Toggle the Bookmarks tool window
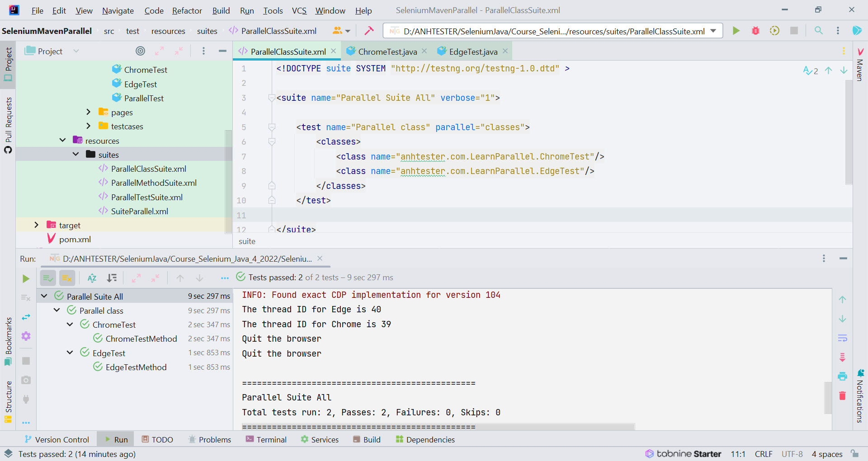868x461 pixels. coord(8,342)
